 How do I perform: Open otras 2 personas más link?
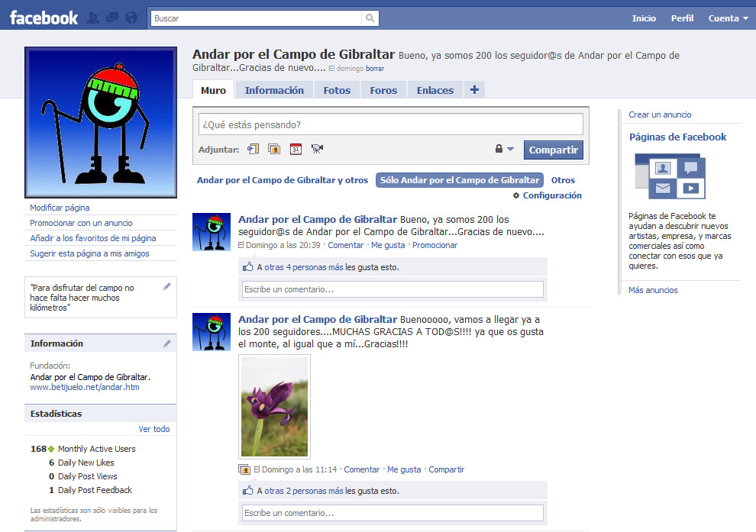click(304, 491)
